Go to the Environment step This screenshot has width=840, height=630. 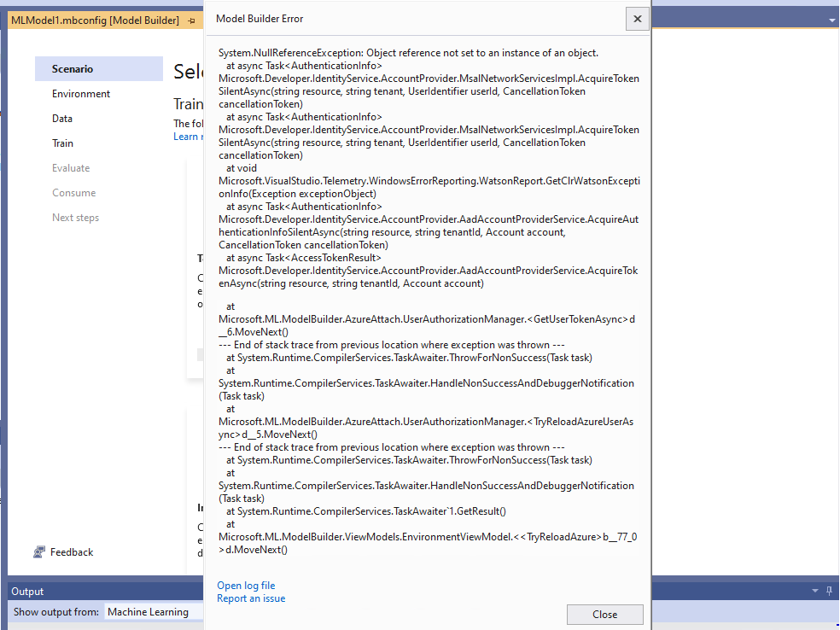point(81,94)
